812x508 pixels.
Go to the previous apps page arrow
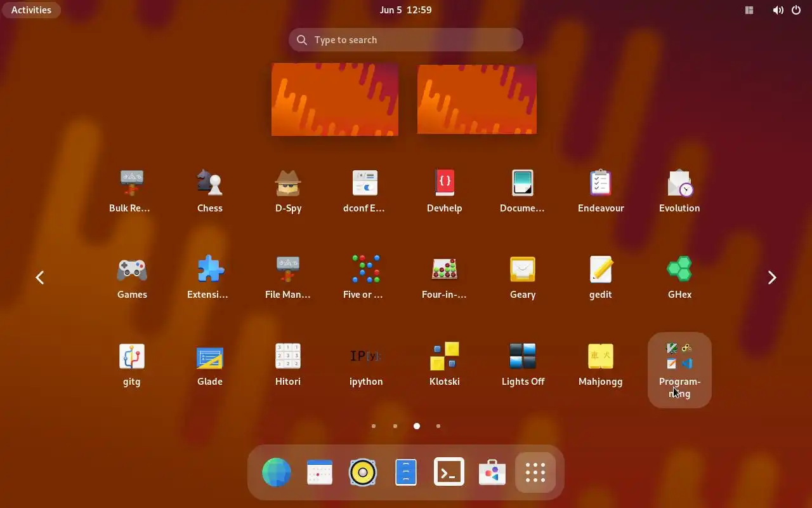click(40, 277)
